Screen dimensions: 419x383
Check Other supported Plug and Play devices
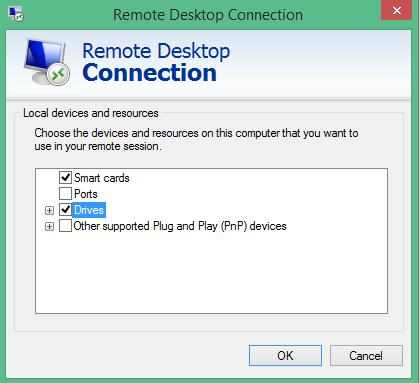tap(65, 226)
